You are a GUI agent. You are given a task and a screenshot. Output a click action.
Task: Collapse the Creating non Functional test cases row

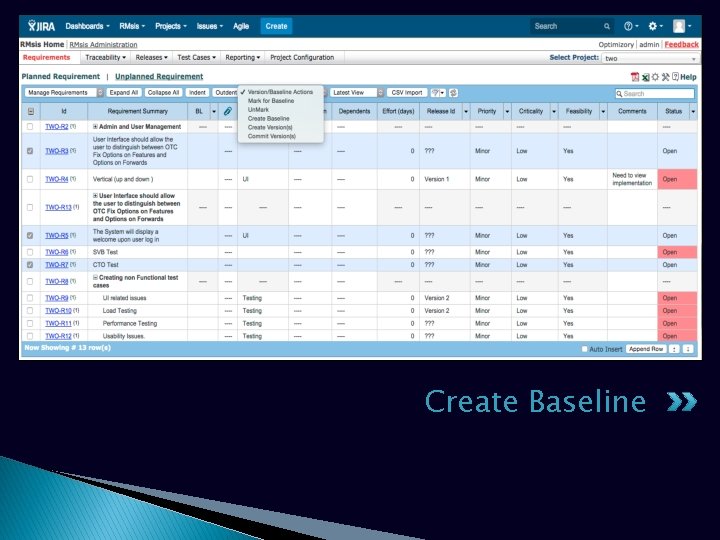96,277
